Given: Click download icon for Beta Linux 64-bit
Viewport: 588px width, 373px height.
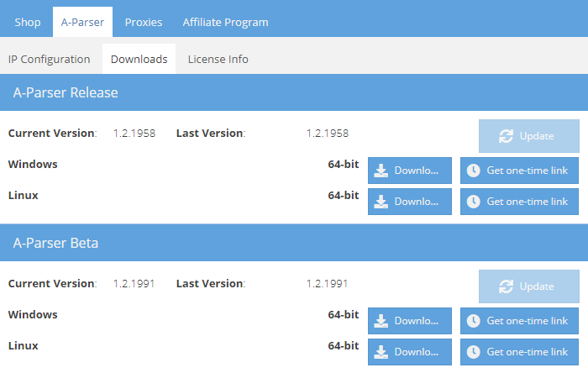Looking at the screenshot, I should tap(381, 352).
